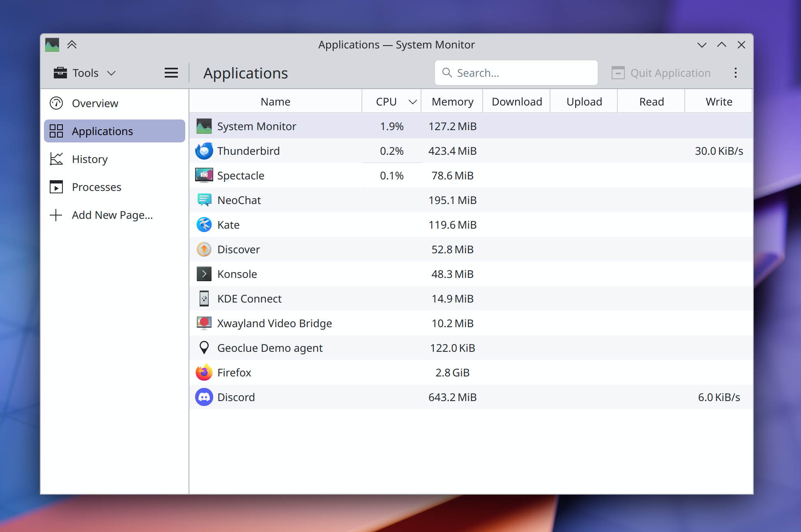Go to the Processes page
This screenshot has height=532, width=801.
tap(97, 187)
